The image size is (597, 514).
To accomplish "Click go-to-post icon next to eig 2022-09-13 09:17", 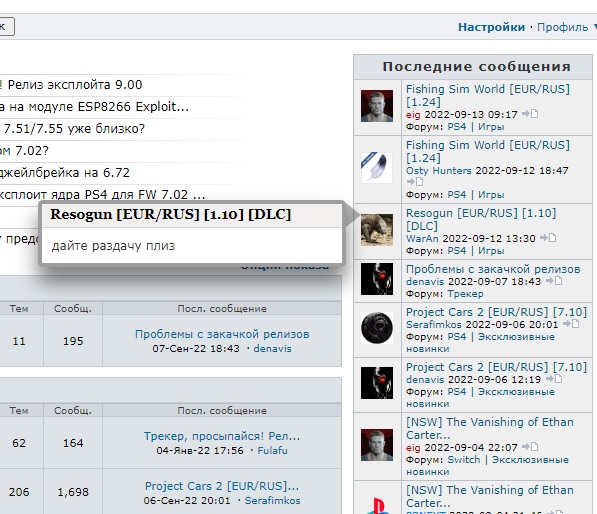I will [x=530, y=114].
